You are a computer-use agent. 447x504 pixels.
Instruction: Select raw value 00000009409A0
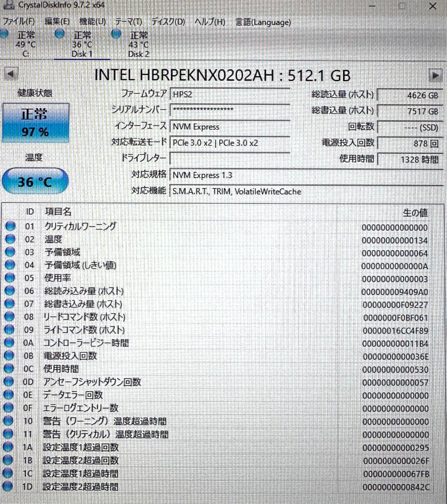(x=395, y=292)
